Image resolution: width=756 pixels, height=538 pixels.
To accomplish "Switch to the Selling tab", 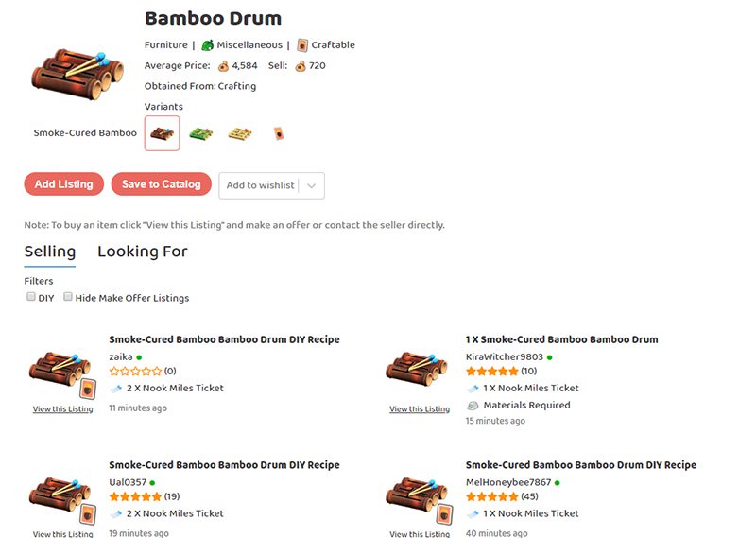I will 50,252.
